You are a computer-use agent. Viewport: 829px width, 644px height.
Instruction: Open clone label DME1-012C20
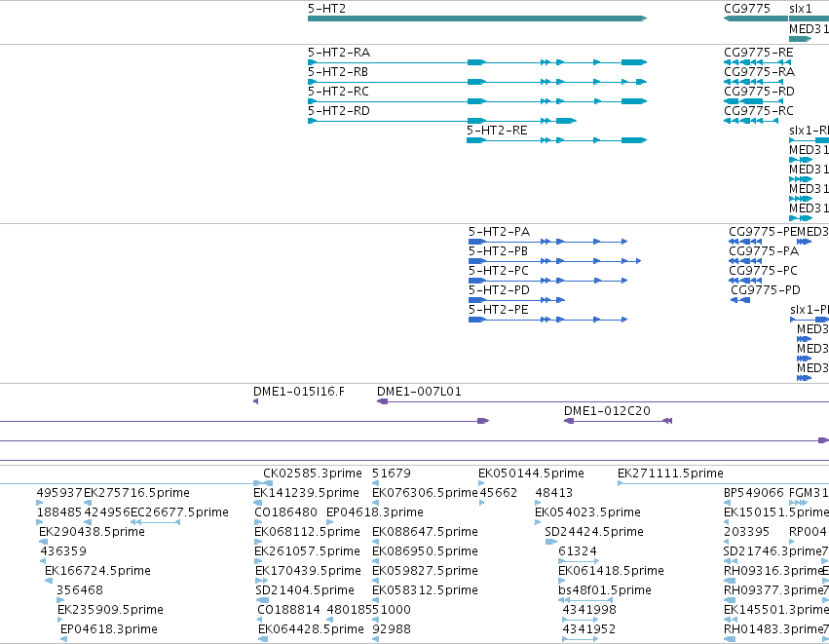click(607, 411)
